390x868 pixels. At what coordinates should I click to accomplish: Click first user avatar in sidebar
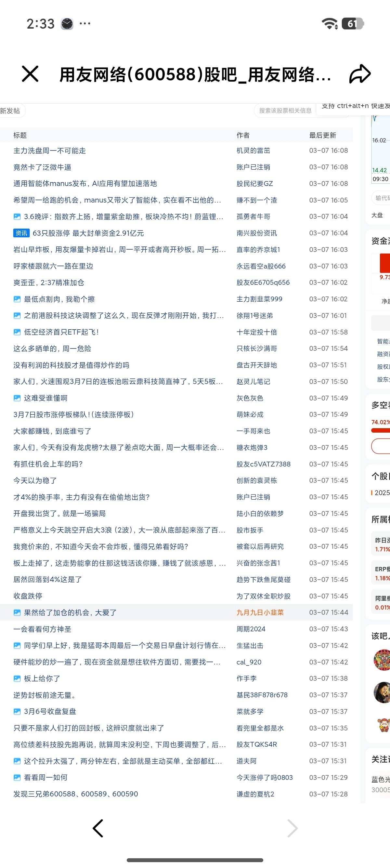(x=382, y=660)
